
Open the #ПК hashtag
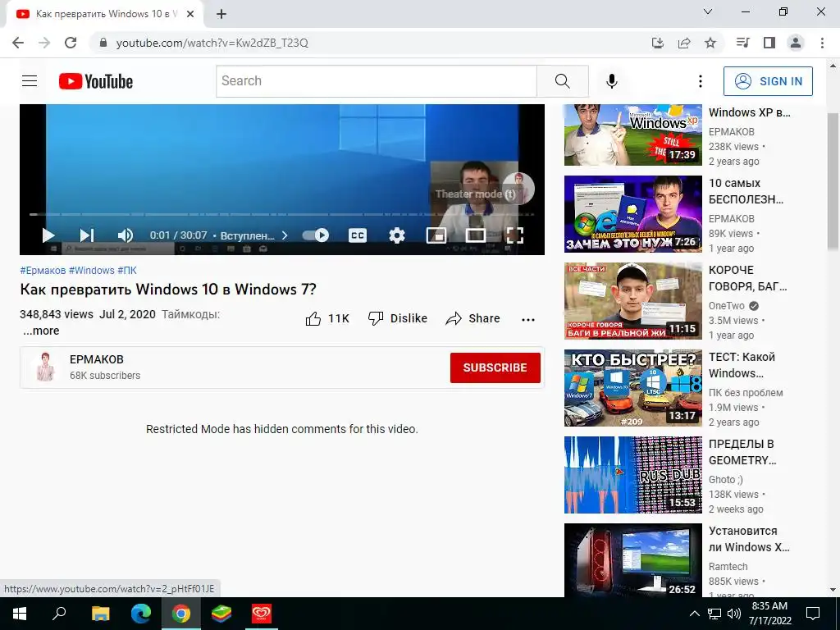point(127,271)
